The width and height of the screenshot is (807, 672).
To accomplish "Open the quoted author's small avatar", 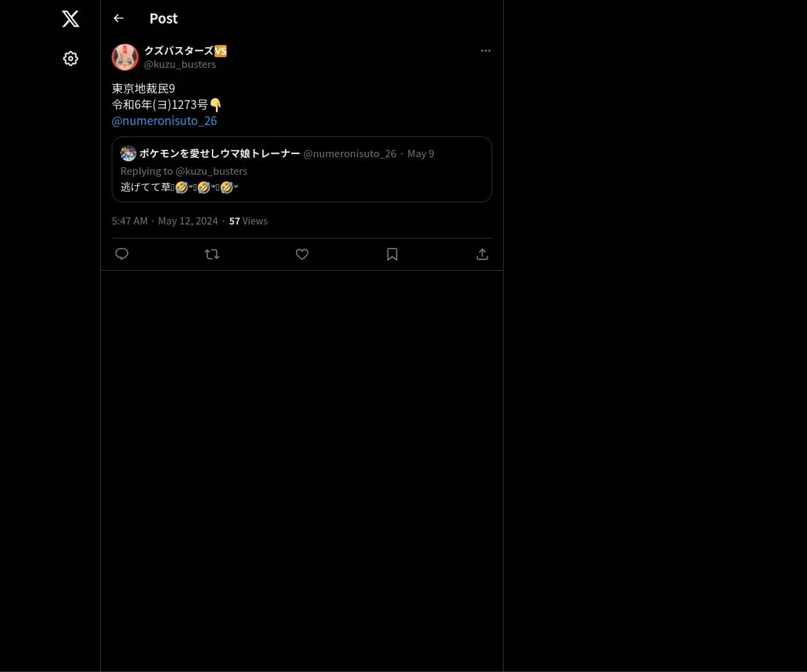I will tap(128, 153).
